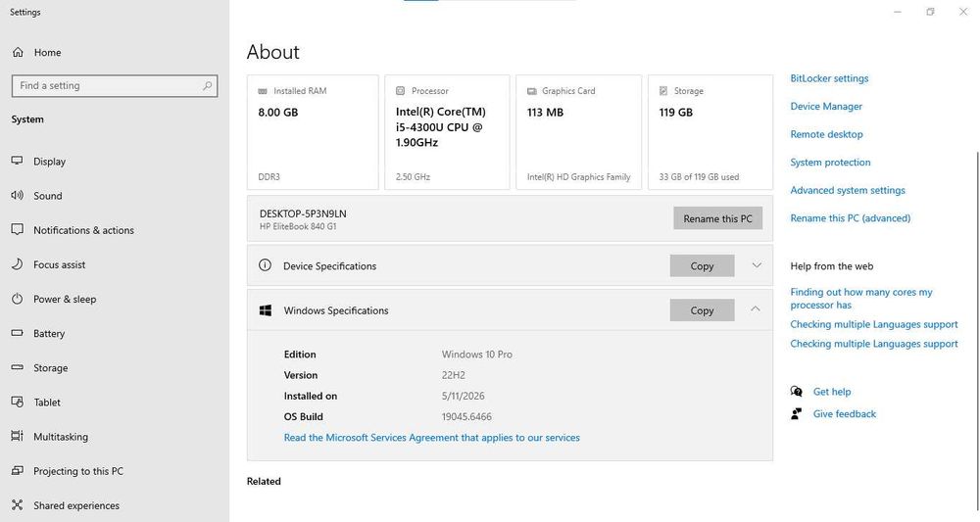
Task: Open Remote desktop link
Action: point(826,134)
